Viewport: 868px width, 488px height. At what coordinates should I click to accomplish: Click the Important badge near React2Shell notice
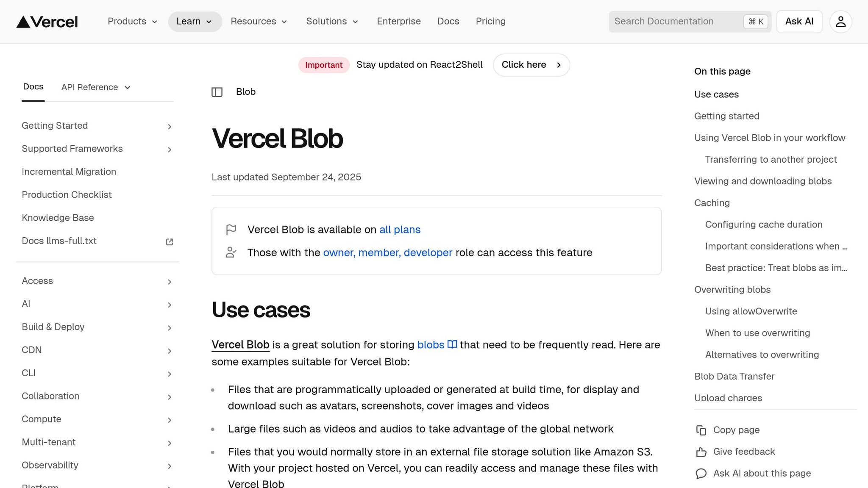pyautogui.click(x=323, y=65)
